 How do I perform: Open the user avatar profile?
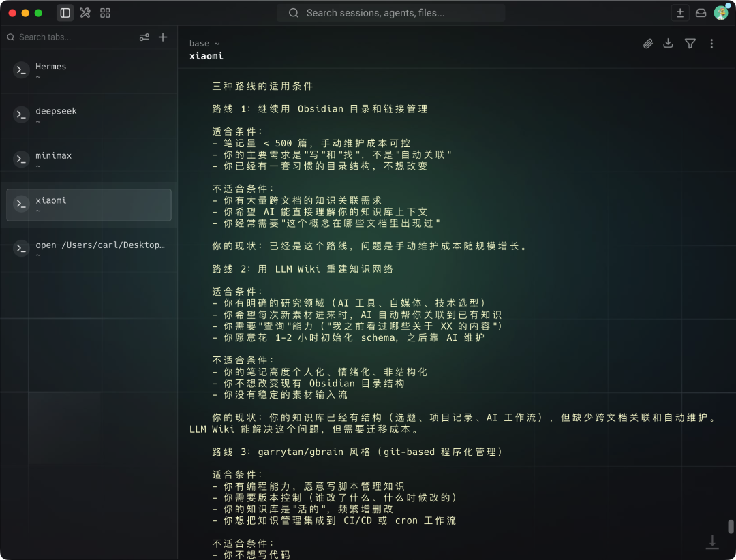[x=721, y=12]
